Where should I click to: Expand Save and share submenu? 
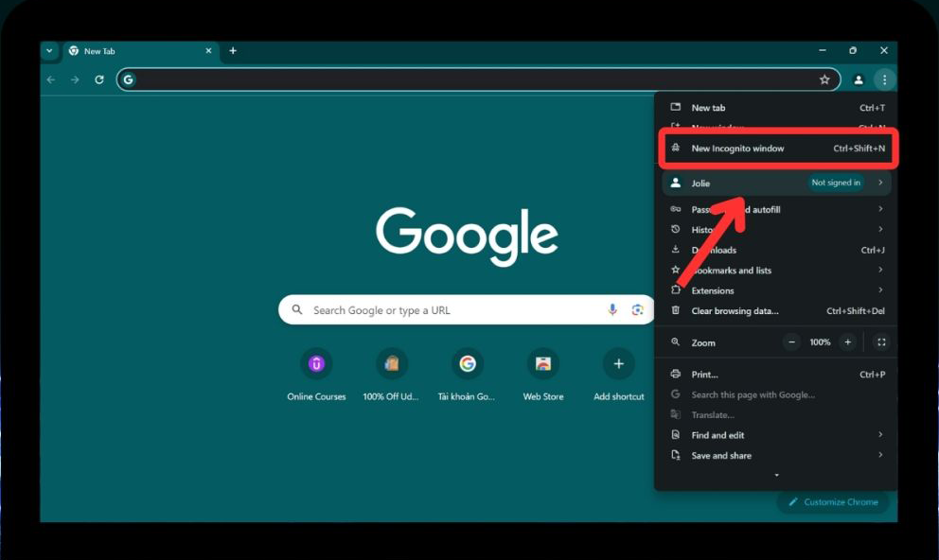coord(777,456)
